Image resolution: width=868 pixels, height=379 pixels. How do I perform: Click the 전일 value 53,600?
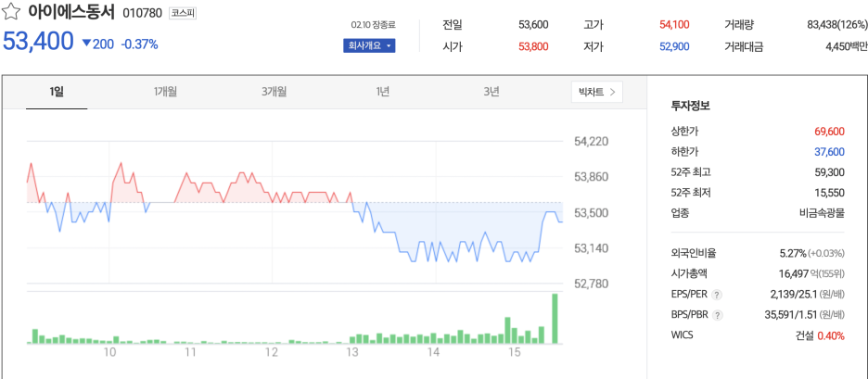click(x=533, y=25)
